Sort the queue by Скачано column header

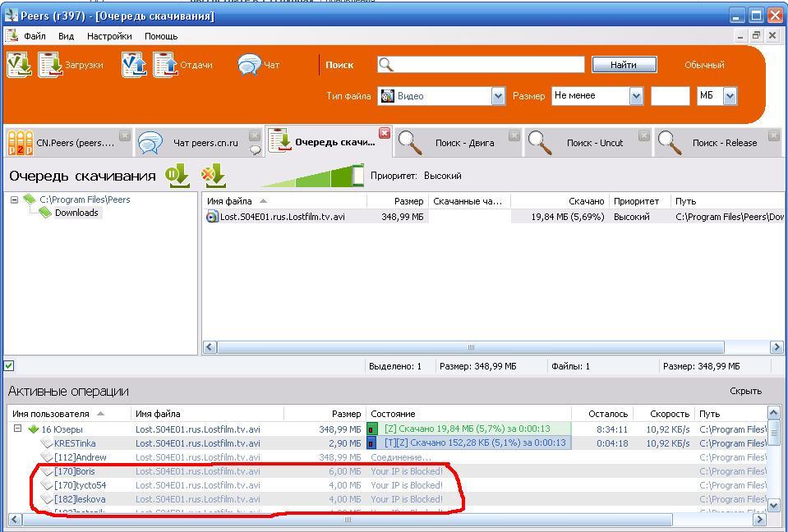tap(560, 201)
